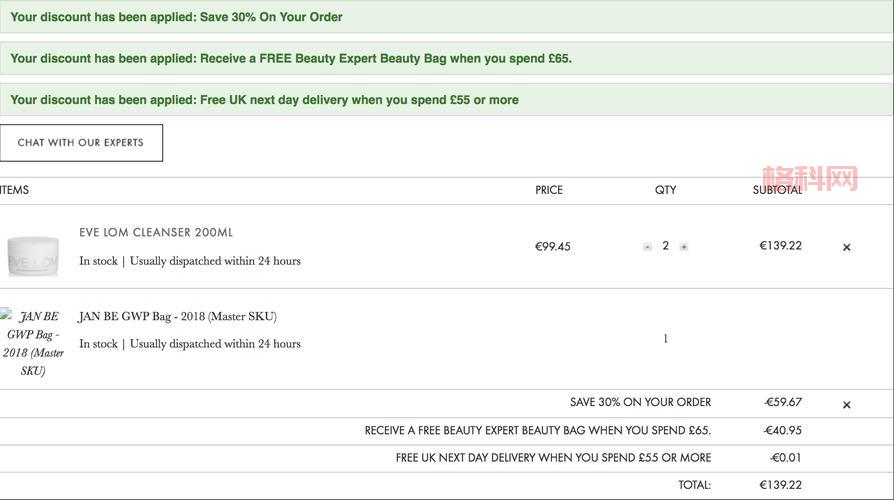Remove the Save 30% discount line
Screen dimensions: 894x500
tap(847, 405)
